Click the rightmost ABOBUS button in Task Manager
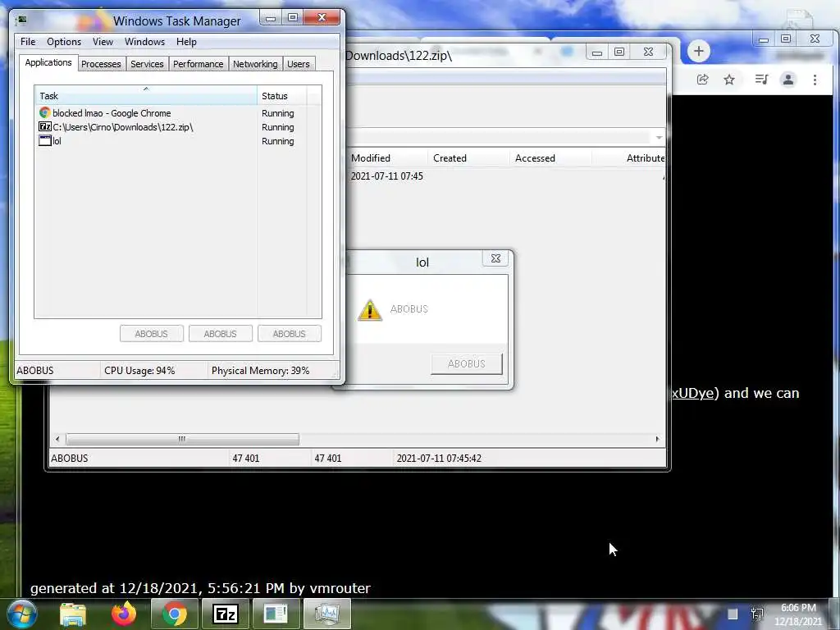 [290, 334]
